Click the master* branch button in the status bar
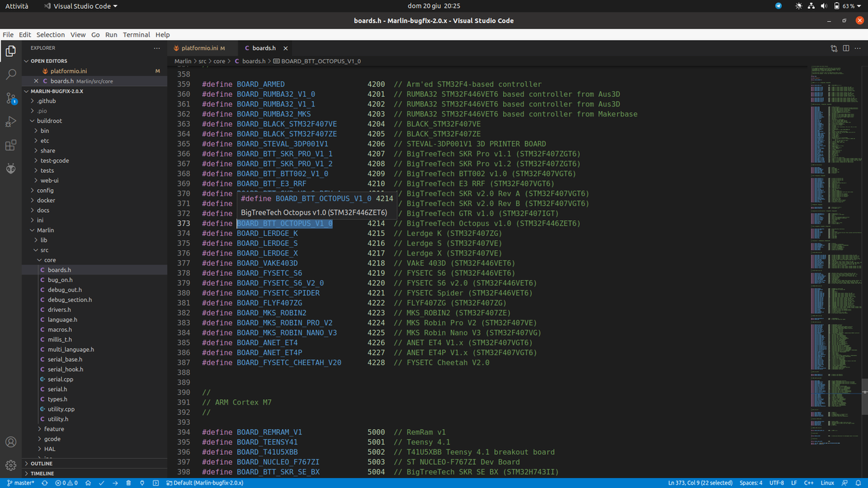The width and height of the screenshot is (868, 488). (x=25, y=483)
